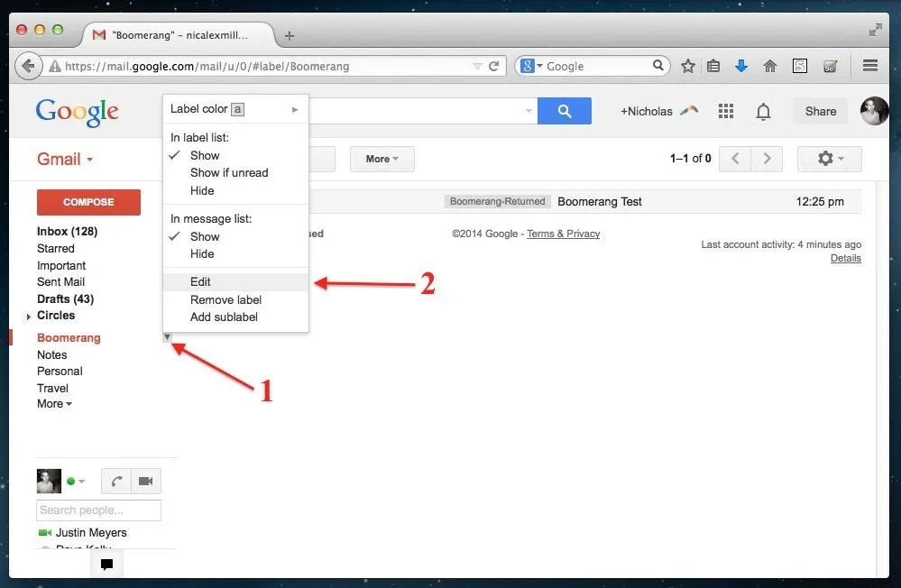Screen dimensions: 901x588
Task: Open the Notes label
Action: 51,354
